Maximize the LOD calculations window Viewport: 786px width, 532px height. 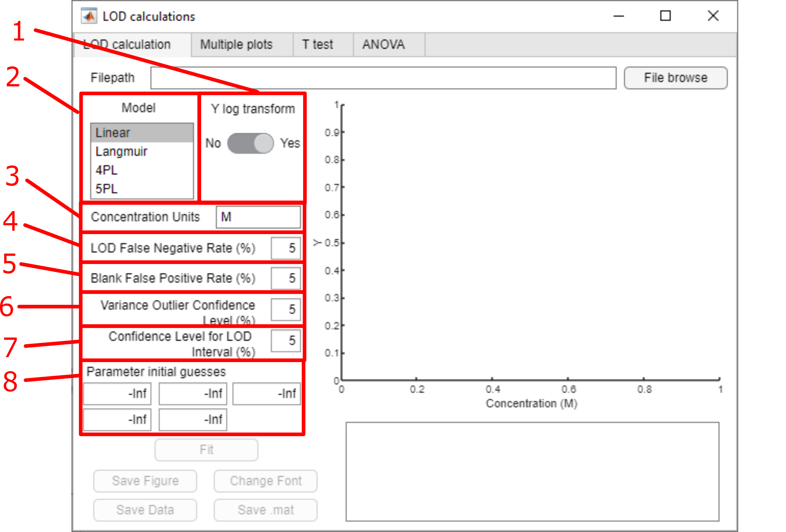tap(665, 16)
